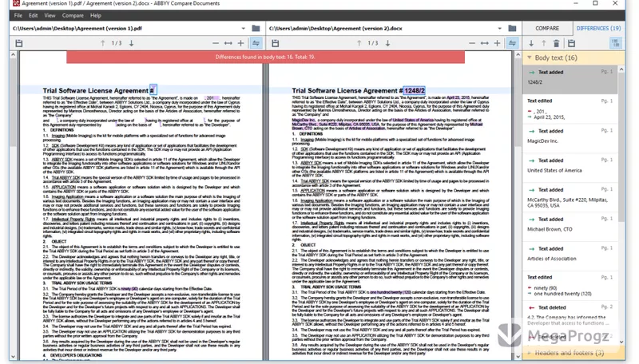The image size is (639, 364).
Task: Open the Help menu
Action: click(x=96, y=15)
